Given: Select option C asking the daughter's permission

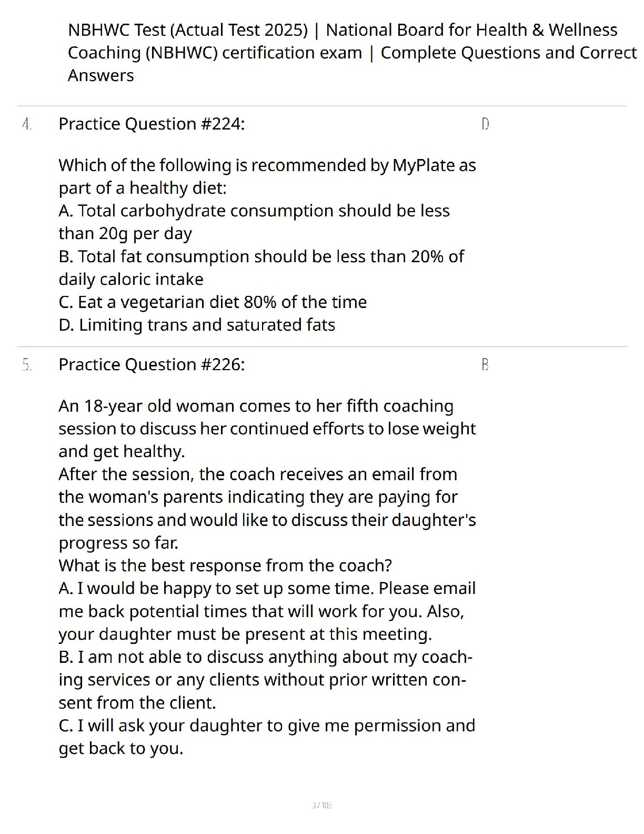Looking at the screenshot, I should pyautogui.click(x=267, y=737).
